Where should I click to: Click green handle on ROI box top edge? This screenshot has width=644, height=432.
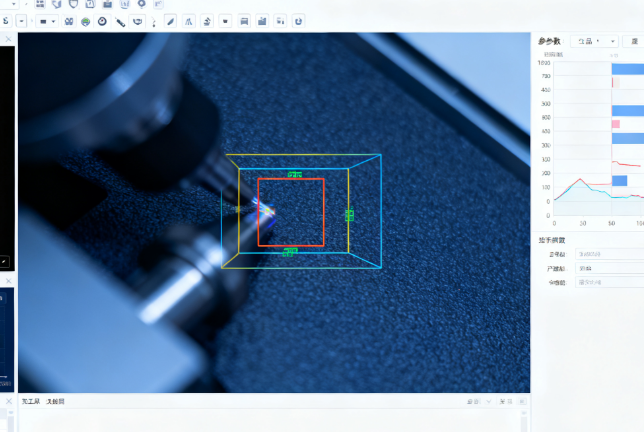click(x=294, y=174)
